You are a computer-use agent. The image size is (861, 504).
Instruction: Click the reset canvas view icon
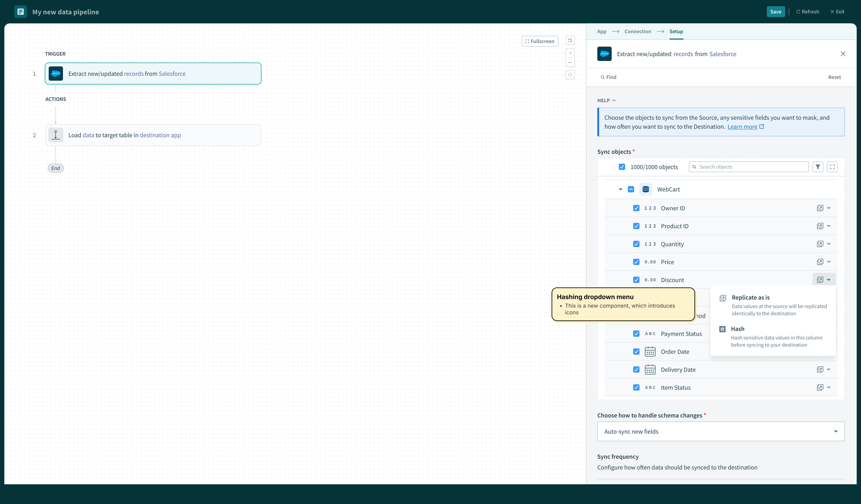[x=570, y=41]
